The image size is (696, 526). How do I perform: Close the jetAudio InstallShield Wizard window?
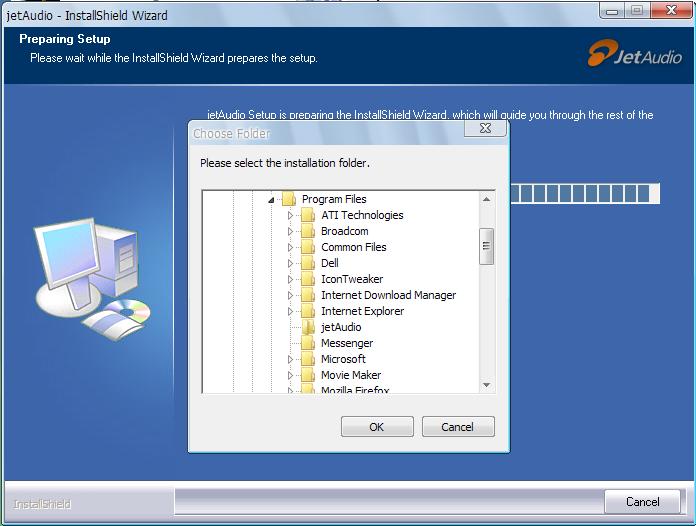tap(672, 10)
